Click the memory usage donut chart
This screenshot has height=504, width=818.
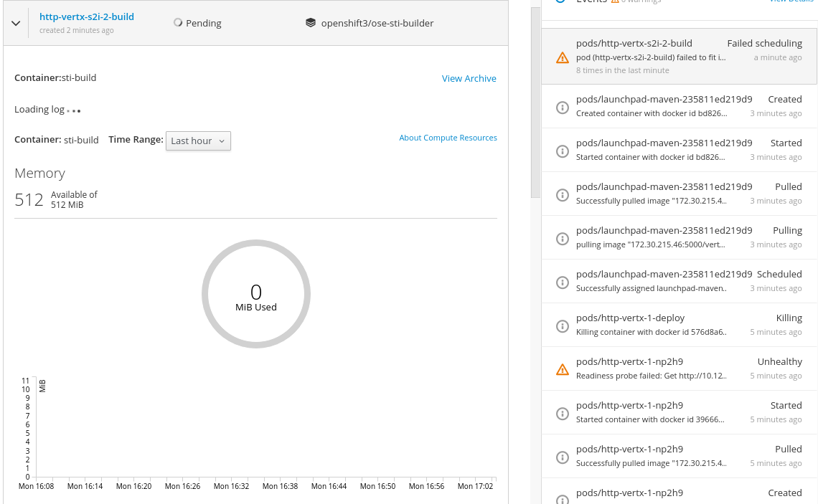point(256,294)
